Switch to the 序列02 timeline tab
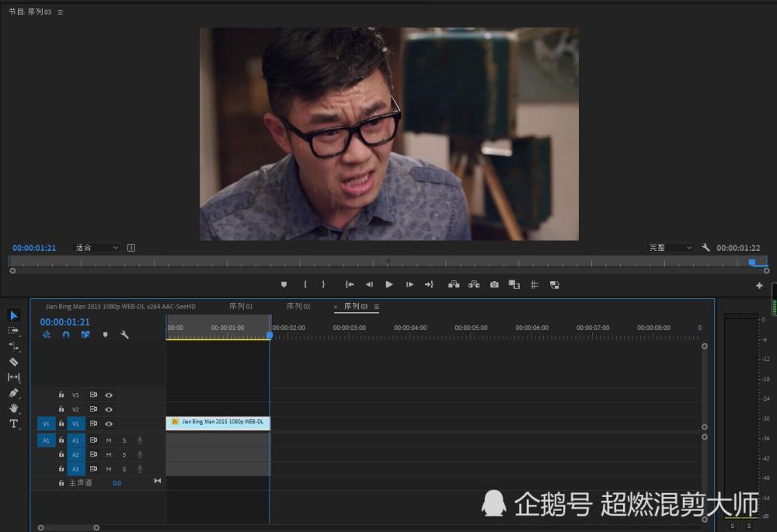 coord(298,307)
